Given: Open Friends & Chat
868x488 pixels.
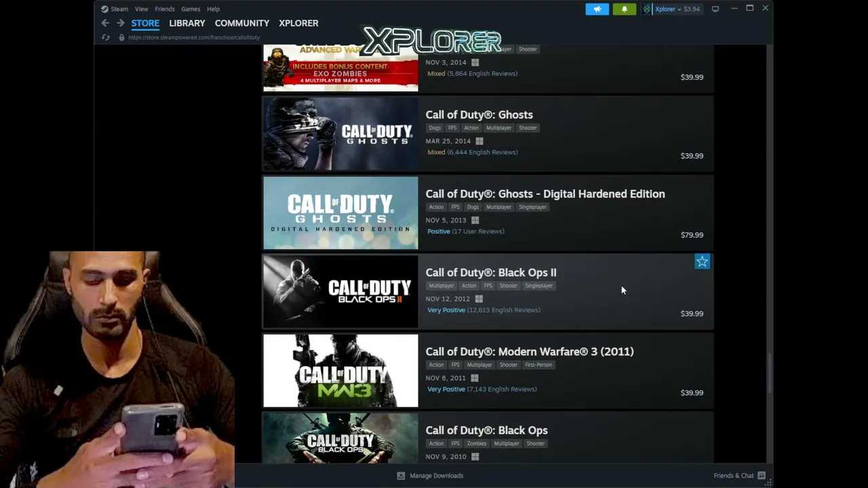Looking at the screenshot, I should (734, 476).
